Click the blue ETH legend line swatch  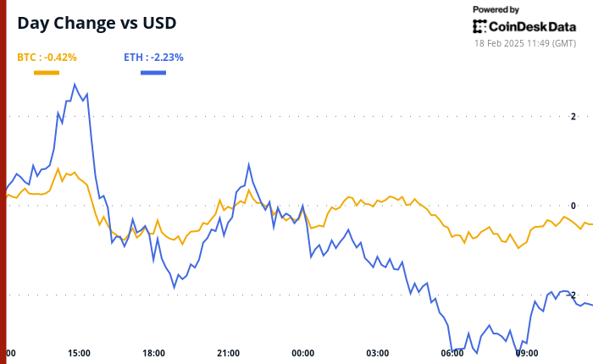(x=152, y=73)
